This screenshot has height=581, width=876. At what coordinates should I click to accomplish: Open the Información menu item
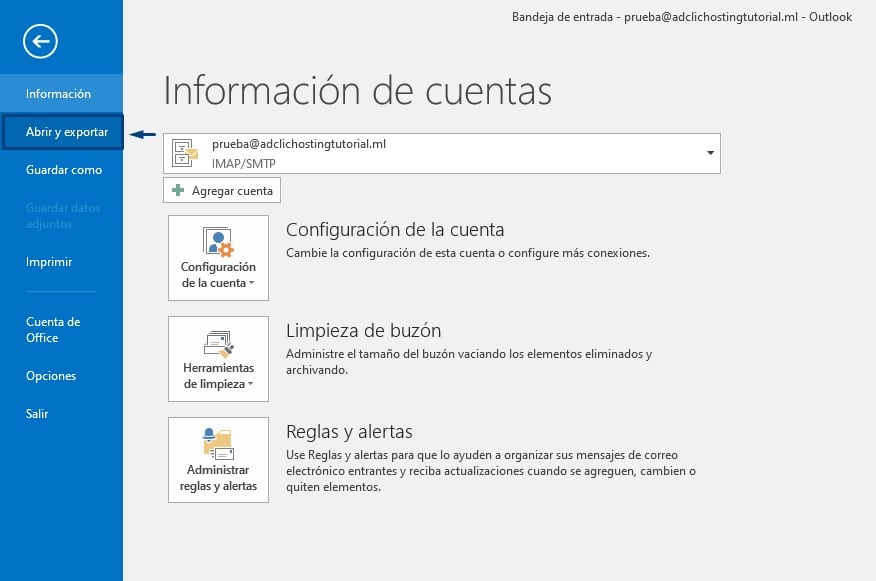[x=61, y=94]
